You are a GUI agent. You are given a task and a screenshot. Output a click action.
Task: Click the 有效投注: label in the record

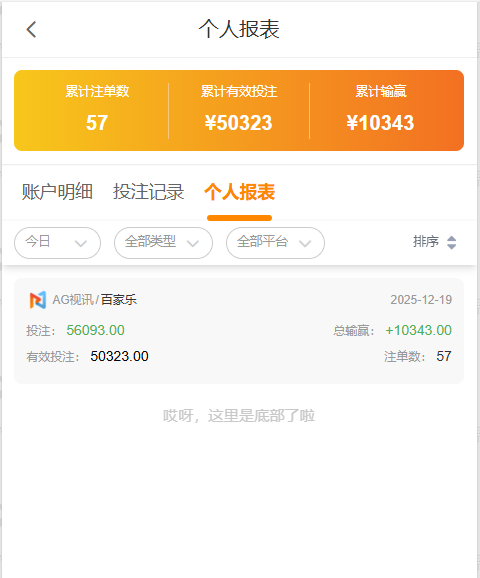(x=53, y=357)
